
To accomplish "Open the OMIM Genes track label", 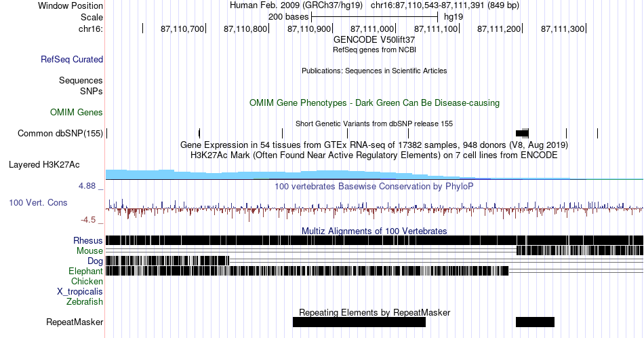I will click(x=77, y=112).
